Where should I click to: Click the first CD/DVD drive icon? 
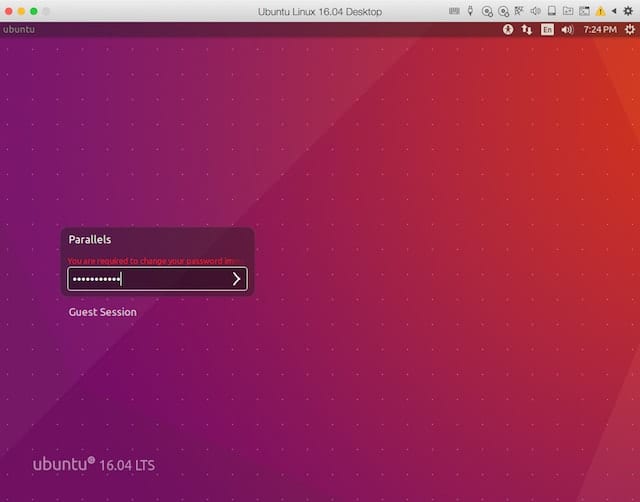487,11
